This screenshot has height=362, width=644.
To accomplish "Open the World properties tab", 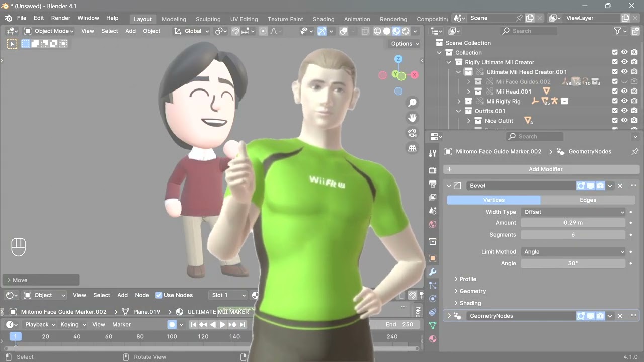I will [x=433, y=225].
